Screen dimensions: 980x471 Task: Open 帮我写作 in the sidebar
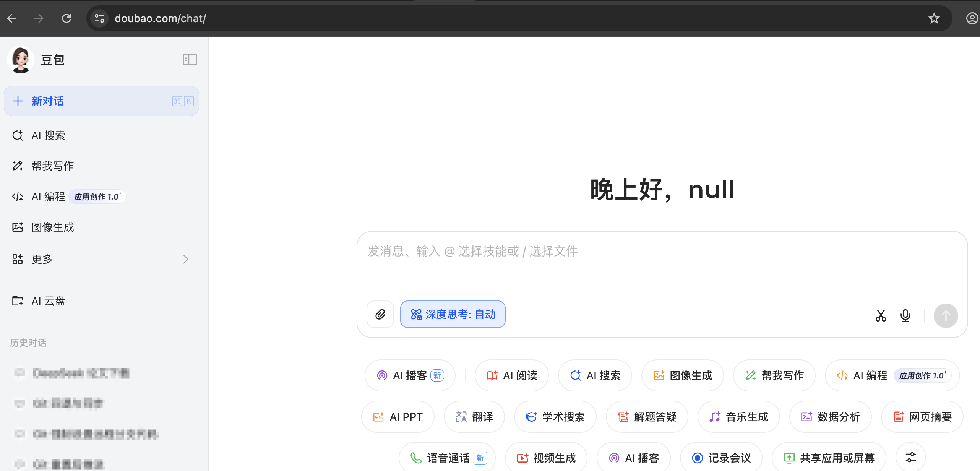coord(101,166)
